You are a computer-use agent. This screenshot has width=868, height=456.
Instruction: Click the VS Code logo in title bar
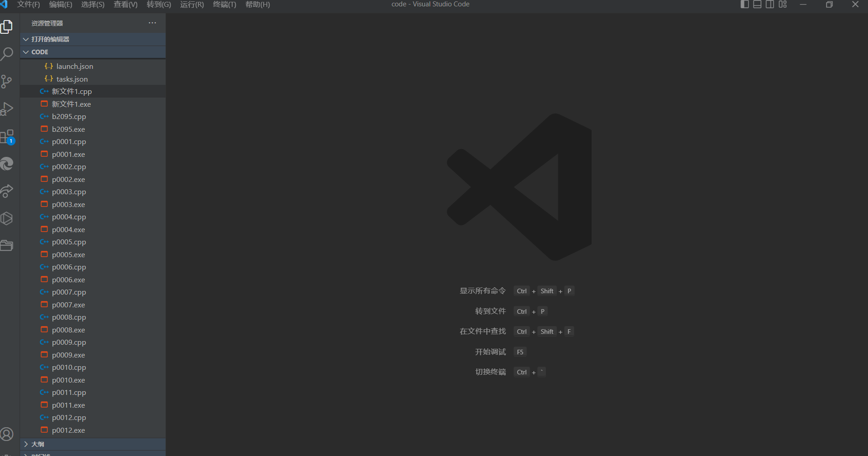(4, 5)
